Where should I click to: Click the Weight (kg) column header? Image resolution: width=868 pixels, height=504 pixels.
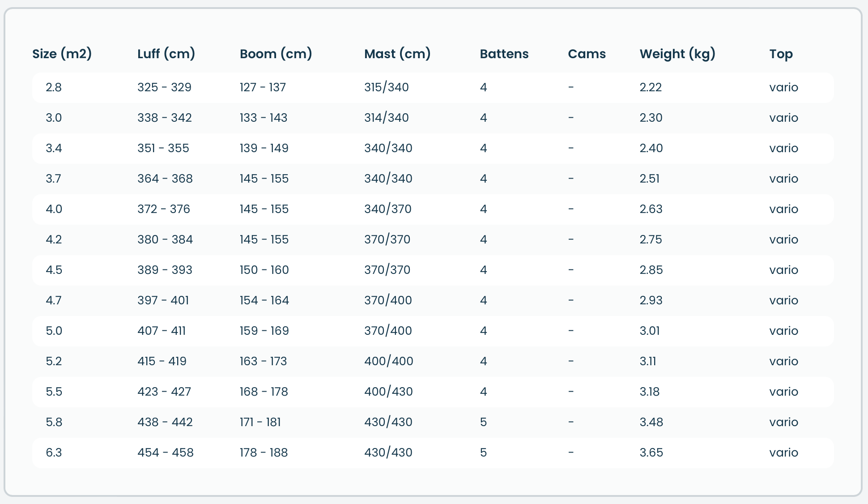(677, 54)
